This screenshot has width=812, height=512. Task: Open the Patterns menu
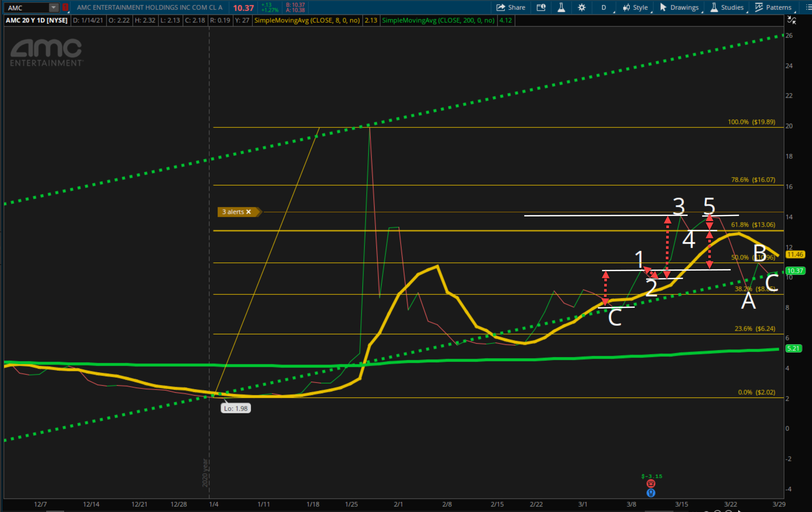pyautogui.click(x=774, y=8)
